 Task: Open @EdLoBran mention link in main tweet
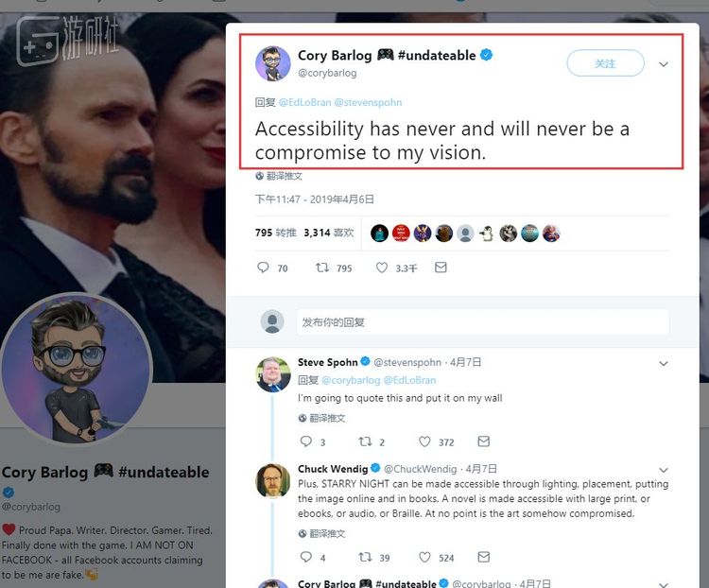(303, 101)
